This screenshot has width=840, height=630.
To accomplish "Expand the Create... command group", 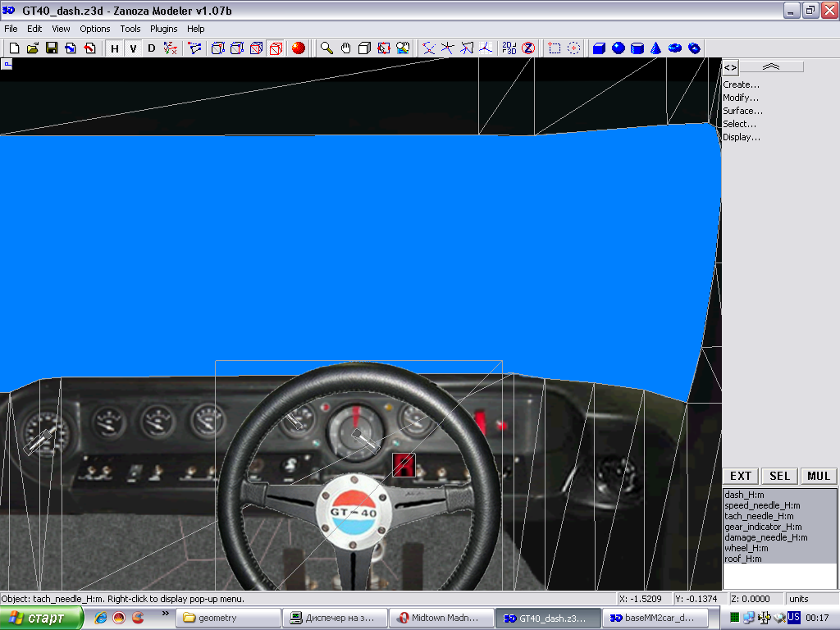I will (741, 84).
